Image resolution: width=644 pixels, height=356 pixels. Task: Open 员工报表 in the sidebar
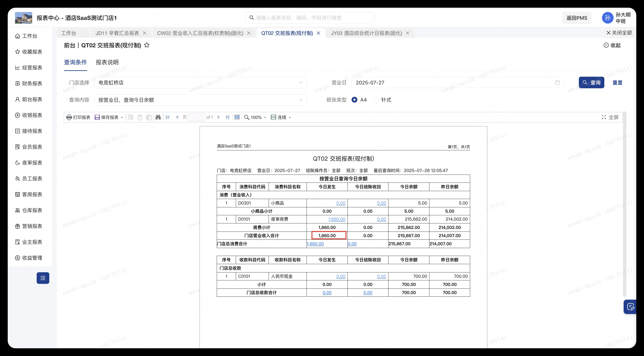(29, 179)
